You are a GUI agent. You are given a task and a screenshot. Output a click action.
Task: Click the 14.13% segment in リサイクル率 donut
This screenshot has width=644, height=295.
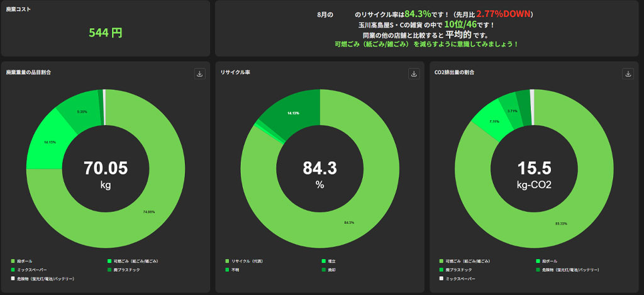(x=292, y=112)
